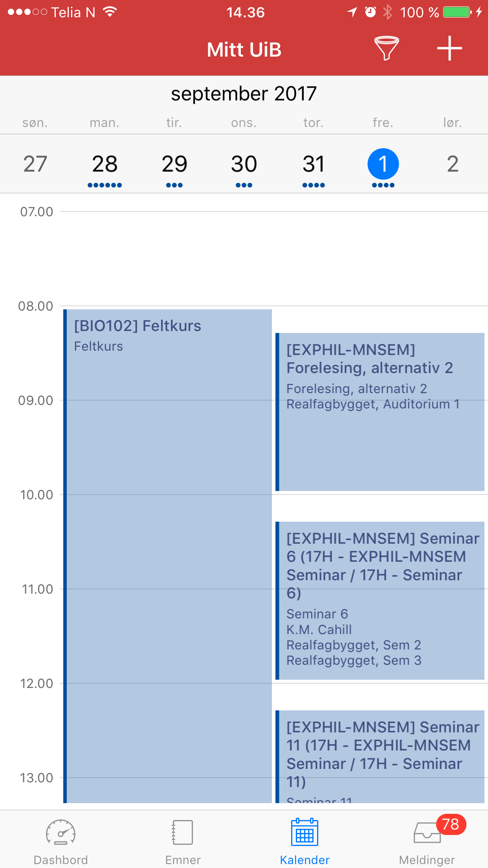
Task: Select Wednesday 30 in week strip
Action: (x=244, y=164)
